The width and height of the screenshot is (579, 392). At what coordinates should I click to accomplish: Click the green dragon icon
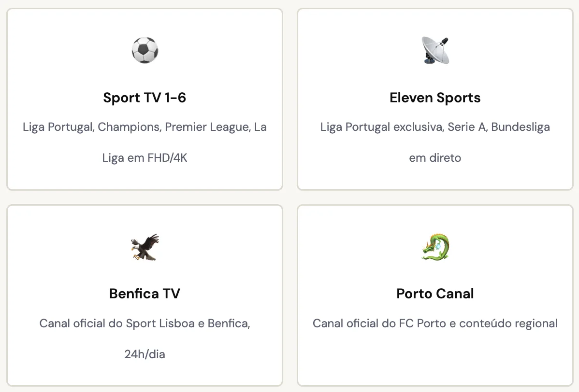pyautogui.click(x=435, y=247)
